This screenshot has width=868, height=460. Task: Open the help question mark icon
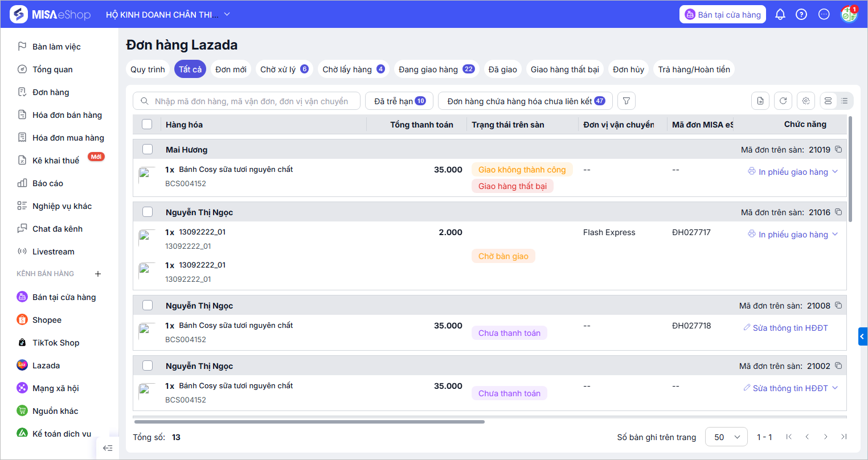click(801, 15)
